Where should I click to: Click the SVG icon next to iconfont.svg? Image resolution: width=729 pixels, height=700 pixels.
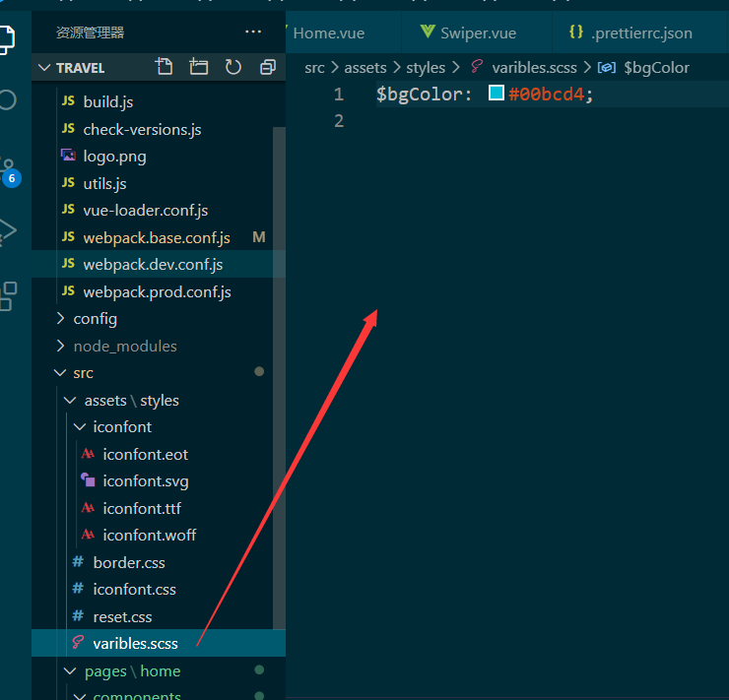88,479
